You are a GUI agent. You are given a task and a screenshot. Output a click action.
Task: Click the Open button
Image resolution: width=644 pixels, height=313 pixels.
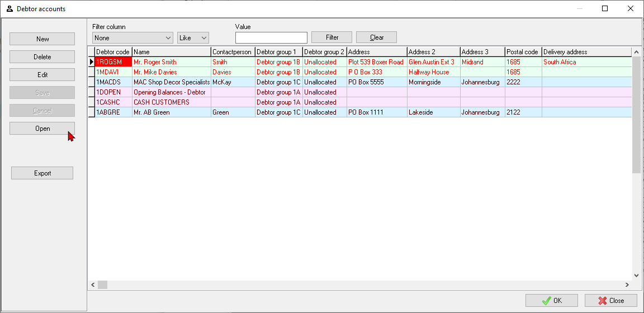42,129
